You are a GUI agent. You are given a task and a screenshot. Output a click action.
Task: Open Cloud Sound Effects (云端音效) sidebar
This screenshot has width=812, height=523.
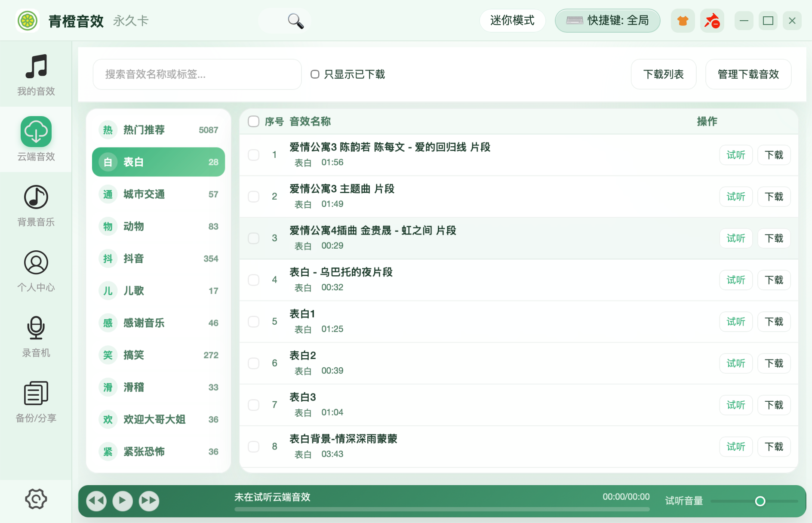tap(36, 139)
